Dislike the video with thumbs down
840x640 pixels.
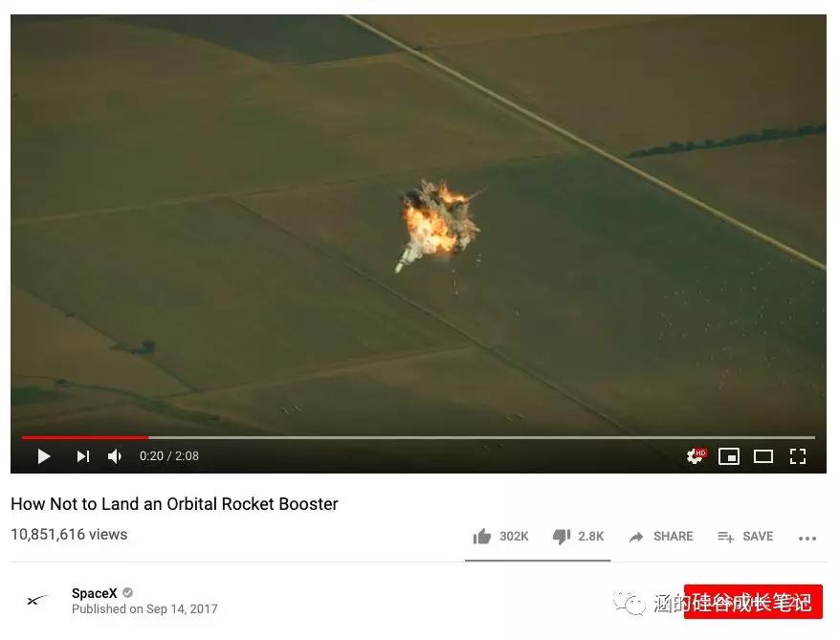point(562,536)
